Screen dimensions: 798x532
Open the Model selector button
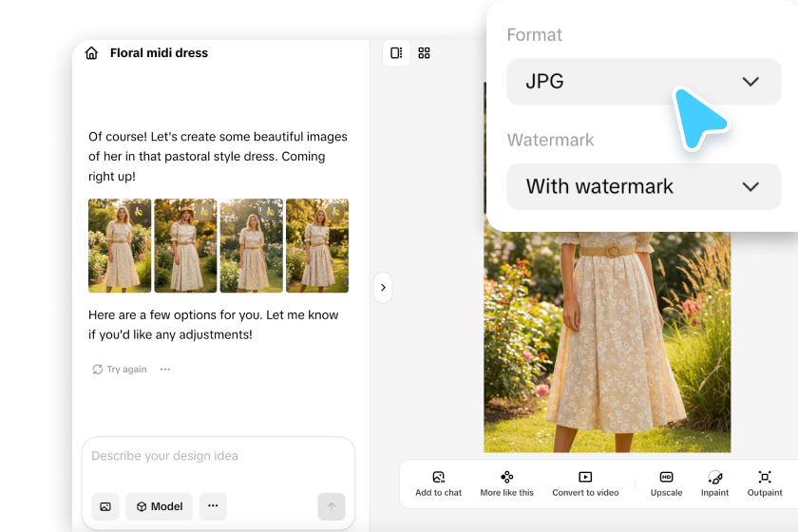point(159,506)
